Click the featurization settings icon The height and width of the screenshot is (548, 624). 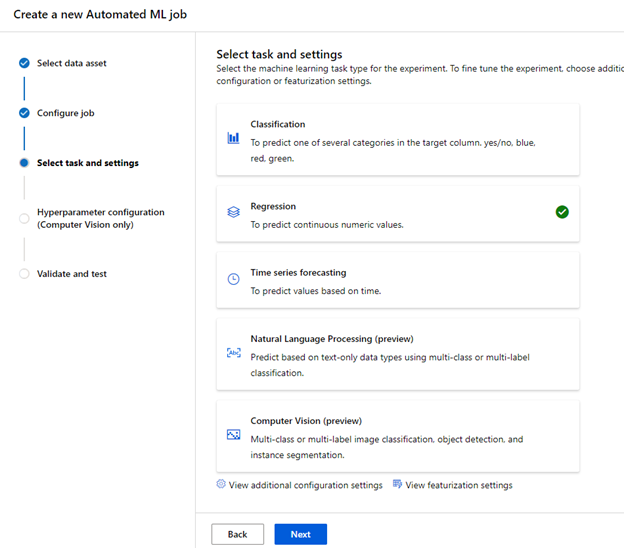point(397,484)
